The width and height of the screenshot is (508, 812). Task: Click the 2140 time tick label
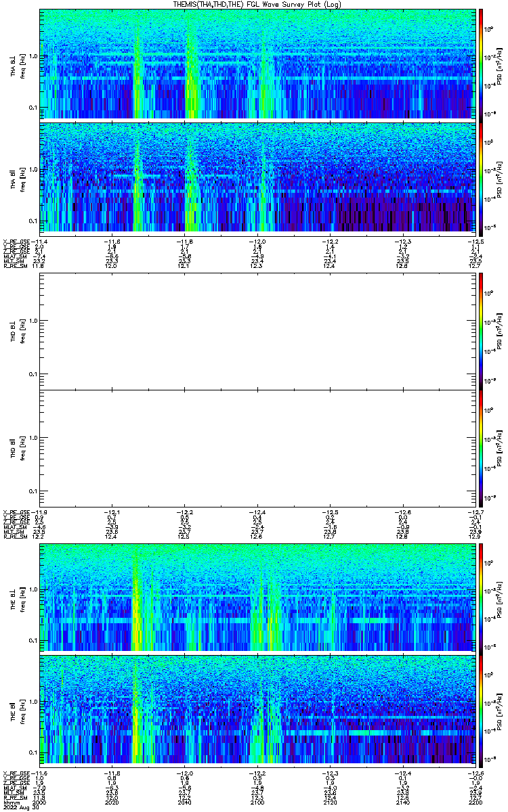[402, 801]
